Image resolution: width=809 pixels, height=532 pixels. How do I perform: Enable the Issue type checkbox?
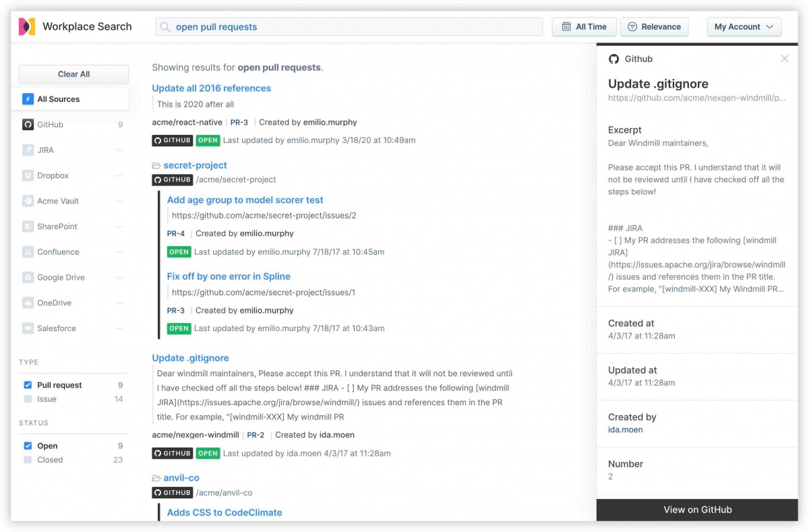click(28, 399)
